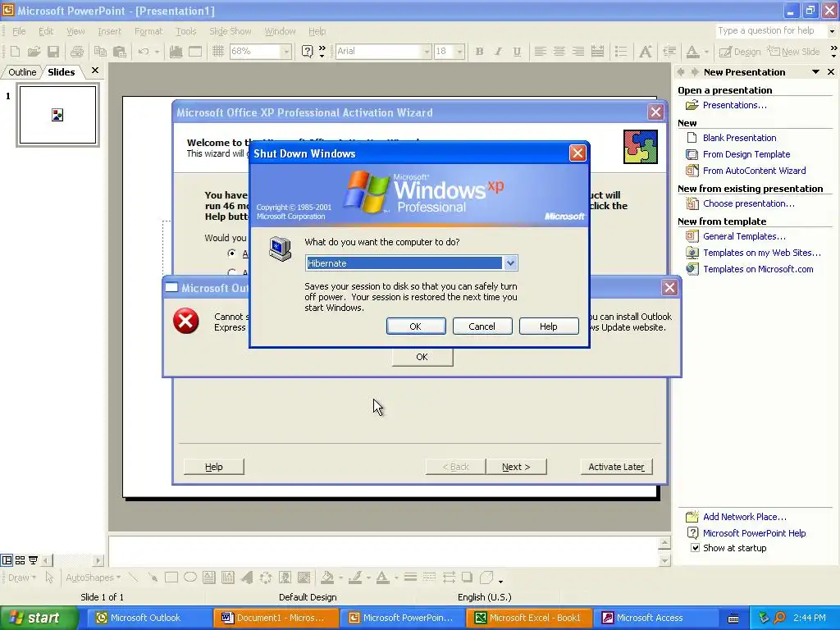Screen dimensions: 840x630
Task: Open the Insert menu
Action: (x=109, y=31)
